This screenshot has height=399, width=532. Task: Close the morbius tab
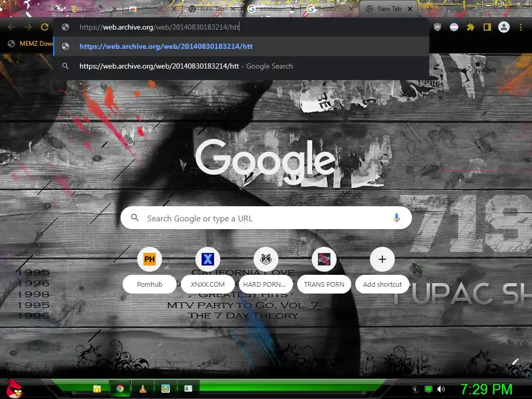coord(292,9)
